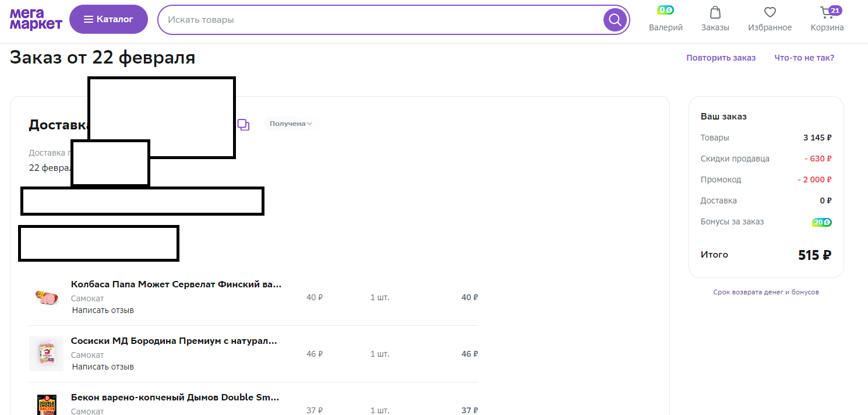Click Скидки продавца - 630 ₽ value
Viewport: 868px width, 415px height.
[x=818, y=159]
